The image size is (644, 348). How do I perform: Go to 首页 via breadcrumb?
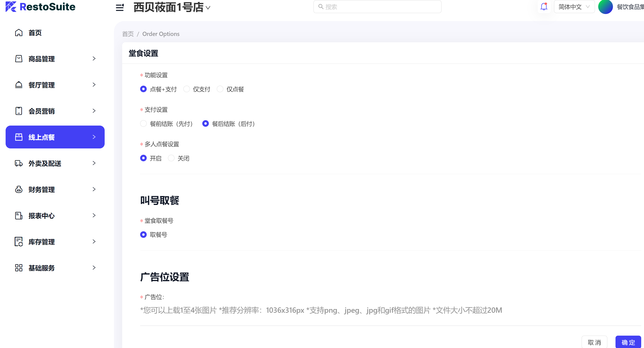click(128, 34)
